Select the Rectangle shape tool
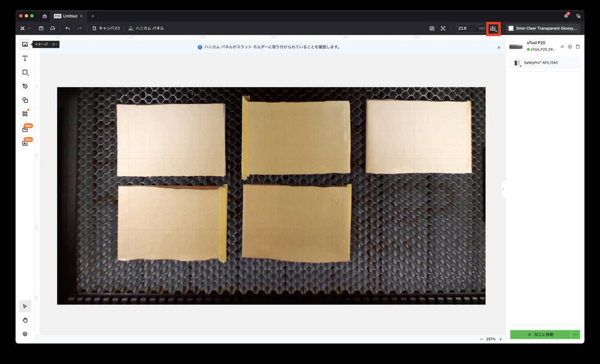Screen dimensions: 600x364 tap(25, 73)
